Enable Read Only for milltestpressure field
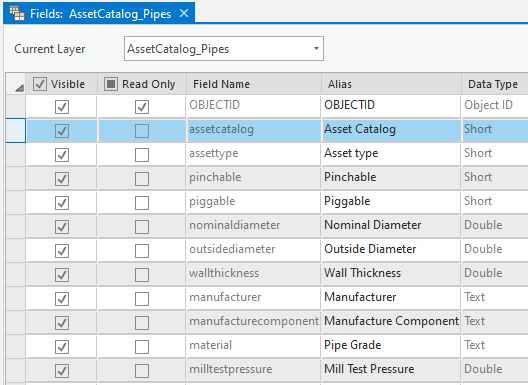This screenshot has height=385, width=528. [x=142, y=371]
